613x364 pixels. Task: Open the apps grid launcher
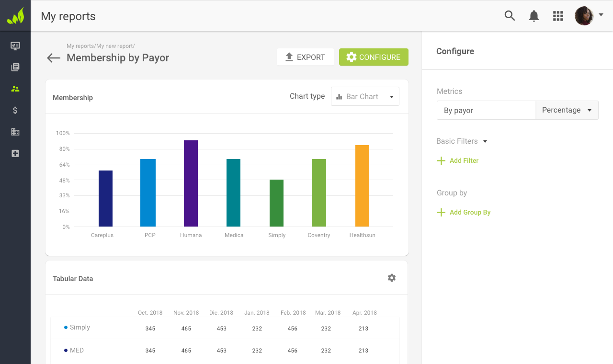click(558, 16)
